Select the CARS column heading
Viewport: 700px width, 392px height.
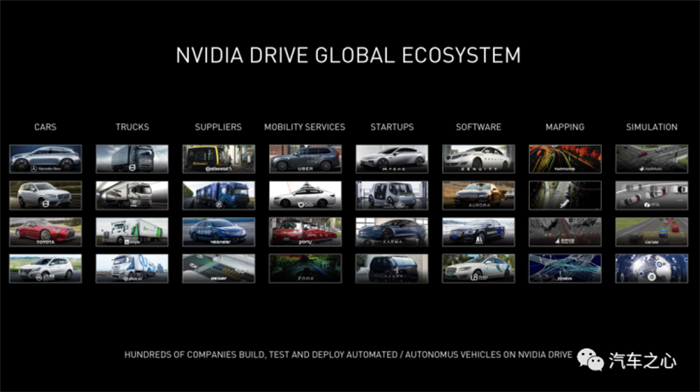point(46,127)
